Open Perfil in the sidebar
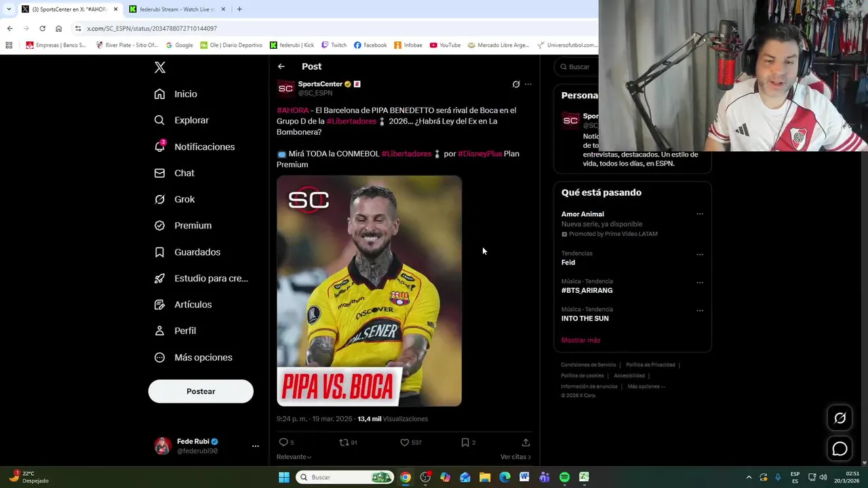This screenshot has width=868, height=488. 176,331
